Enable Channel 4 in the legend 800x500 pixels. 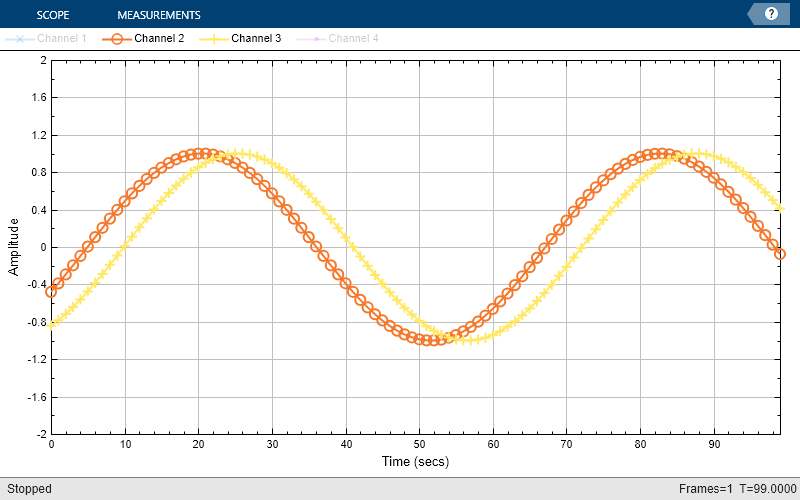(354, 38)
